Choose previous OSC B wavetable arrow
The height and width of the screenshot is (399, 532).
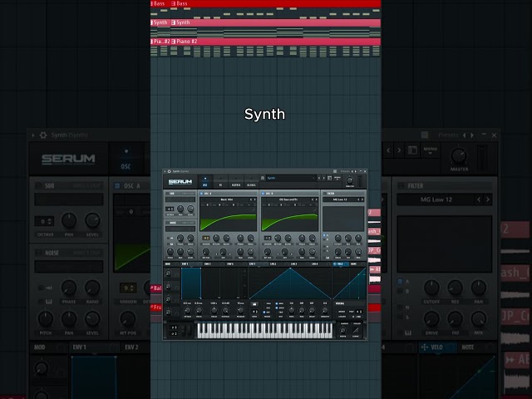coord(313,199)
